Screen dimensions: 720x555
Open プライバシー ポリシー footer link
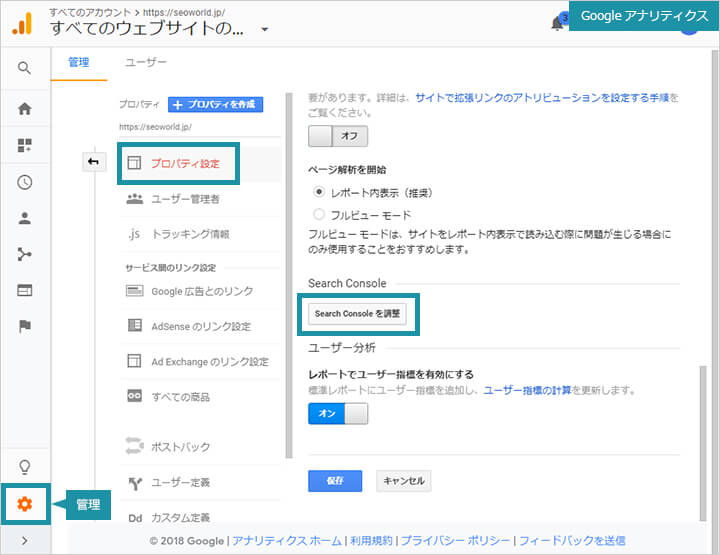[455, 541]
